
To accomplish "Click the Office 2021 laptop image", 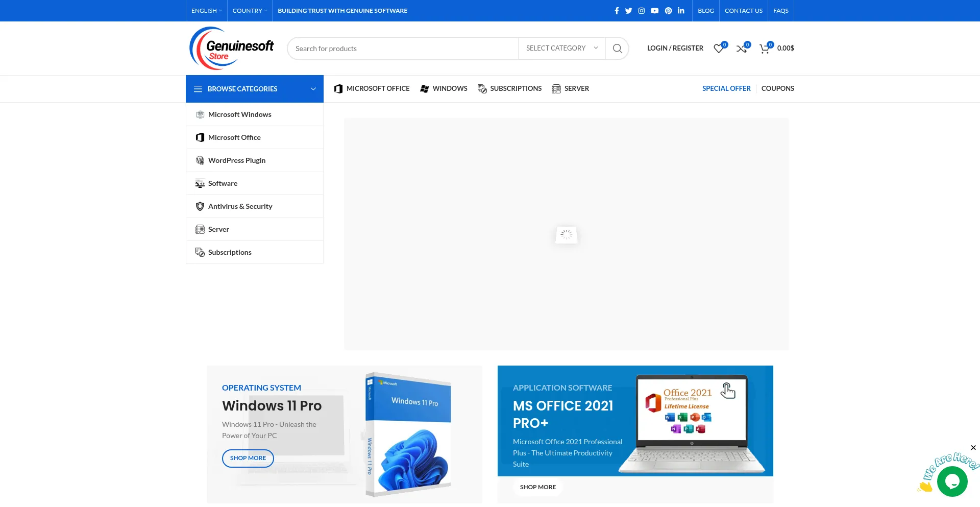I will (692, 424).
